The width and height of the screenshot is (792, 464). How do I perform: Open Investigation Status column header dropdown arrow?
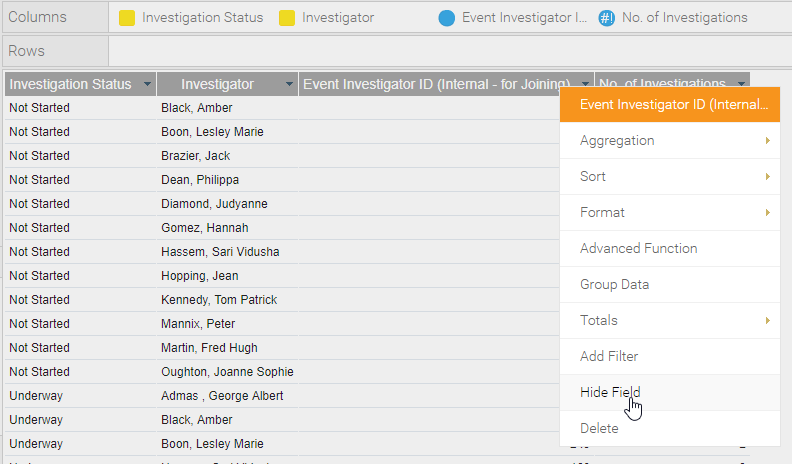(x=147, y=84)
